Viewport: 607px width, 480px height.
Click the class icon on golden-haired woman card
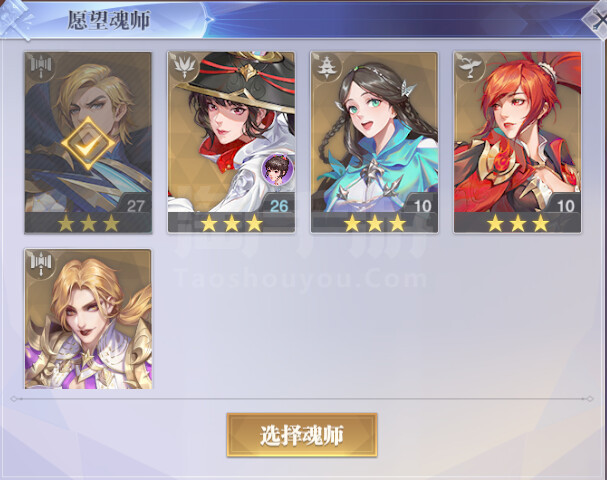41,263
